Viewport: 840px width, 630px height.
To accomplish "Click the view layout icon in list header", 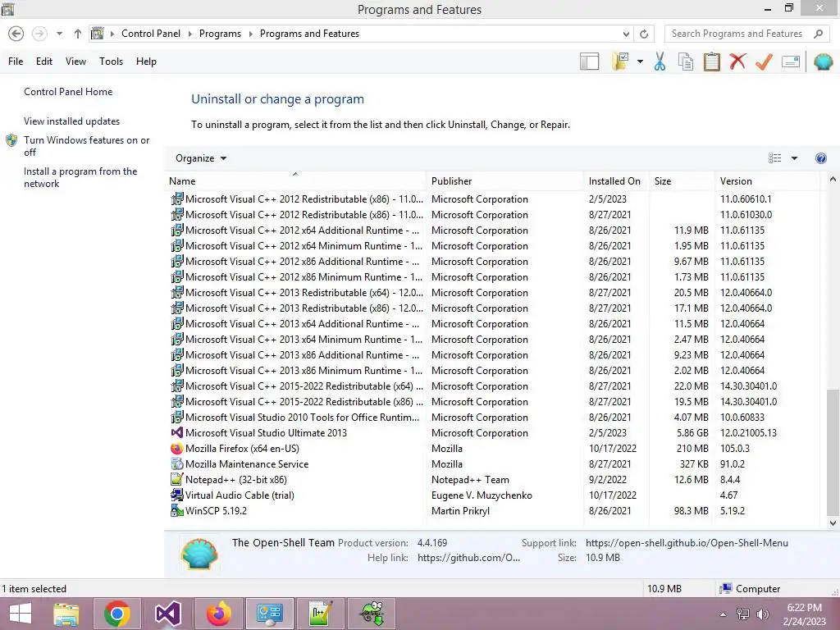I will (774, 158).
